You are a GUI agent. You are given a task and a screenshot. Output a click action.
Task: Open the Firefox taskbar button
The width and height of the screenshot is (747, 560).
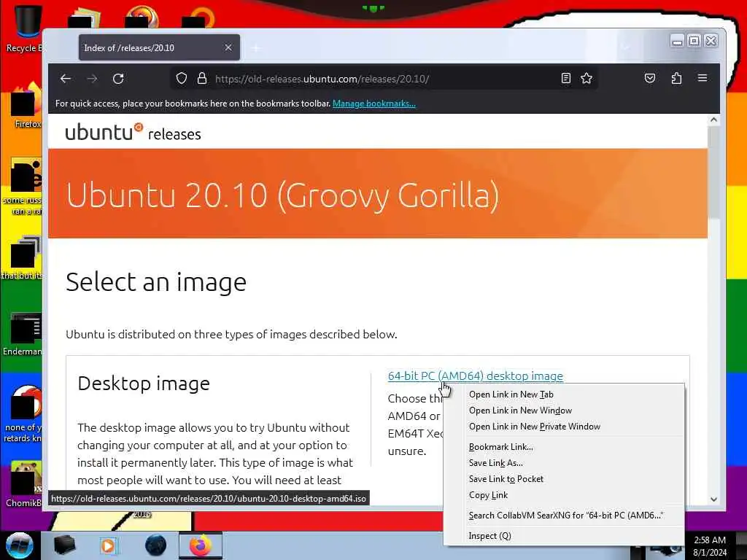(200, 545)
